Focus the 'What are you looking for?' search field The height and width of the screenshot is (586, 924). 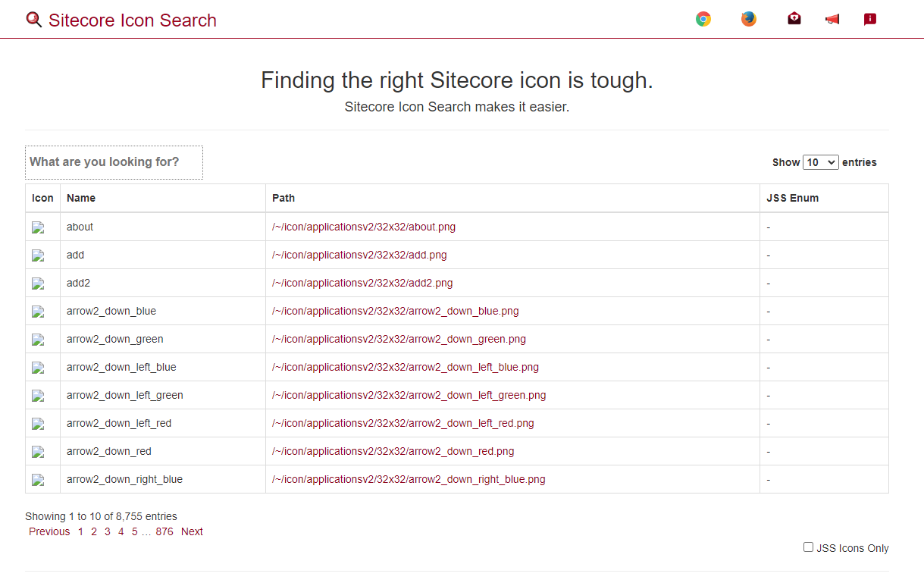point(114,162)
